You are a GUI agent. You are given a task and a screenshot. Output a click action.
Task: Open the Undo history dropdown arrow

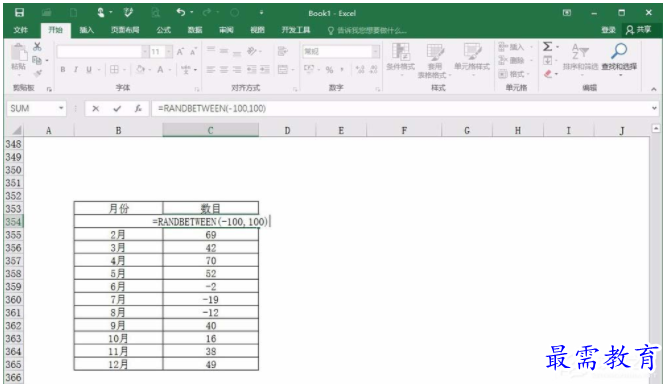click(191, 12)
